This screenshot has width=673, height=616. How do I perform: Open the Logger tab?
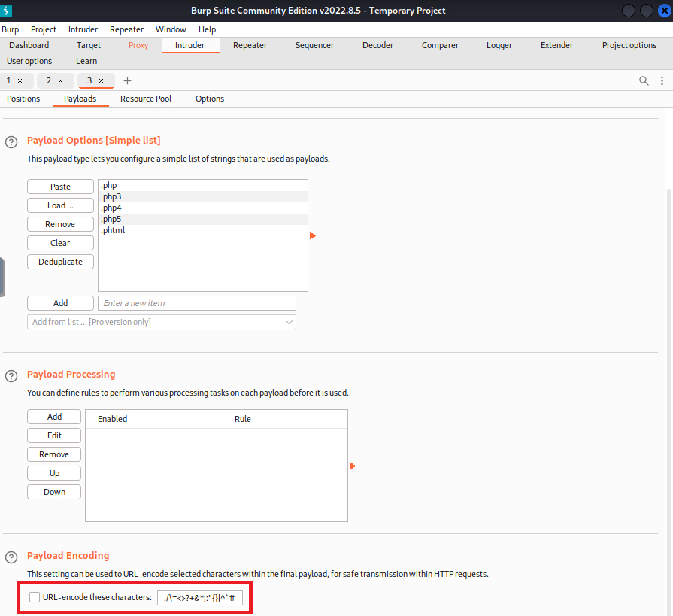coord(499,45)
